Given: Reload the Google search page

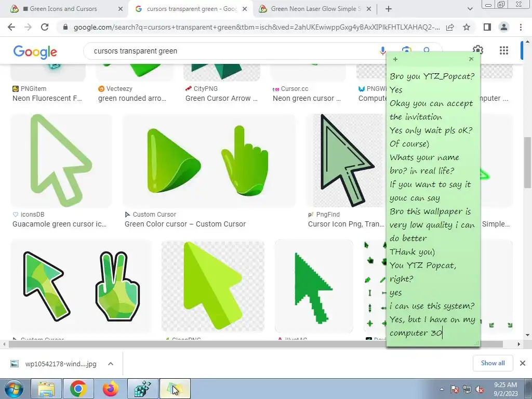Looking at the screenshot, I should pos(45,27).
